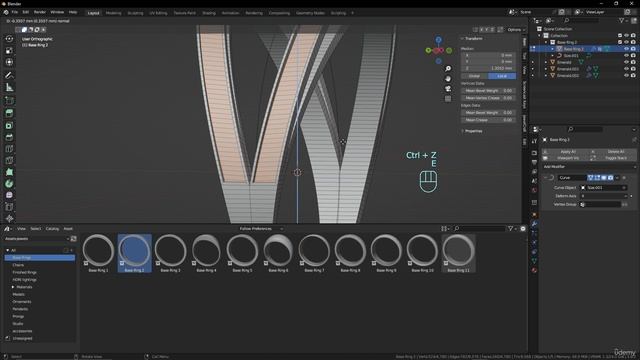Select the Annotate pencil tool
Image resolution: width=640 pixels, height=360 pixels.
[9, 76]
